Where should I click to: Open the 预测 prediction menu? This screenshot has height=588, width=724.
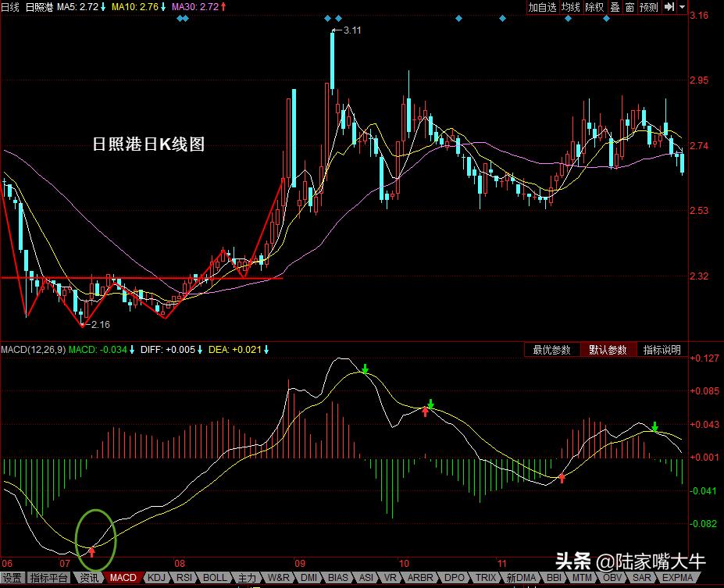click(x=649, y=8)
